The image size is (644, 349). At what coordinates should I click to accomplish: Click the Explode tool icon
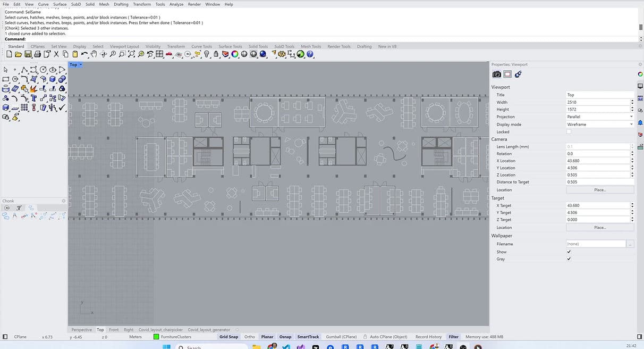click(x=33, y=89)
